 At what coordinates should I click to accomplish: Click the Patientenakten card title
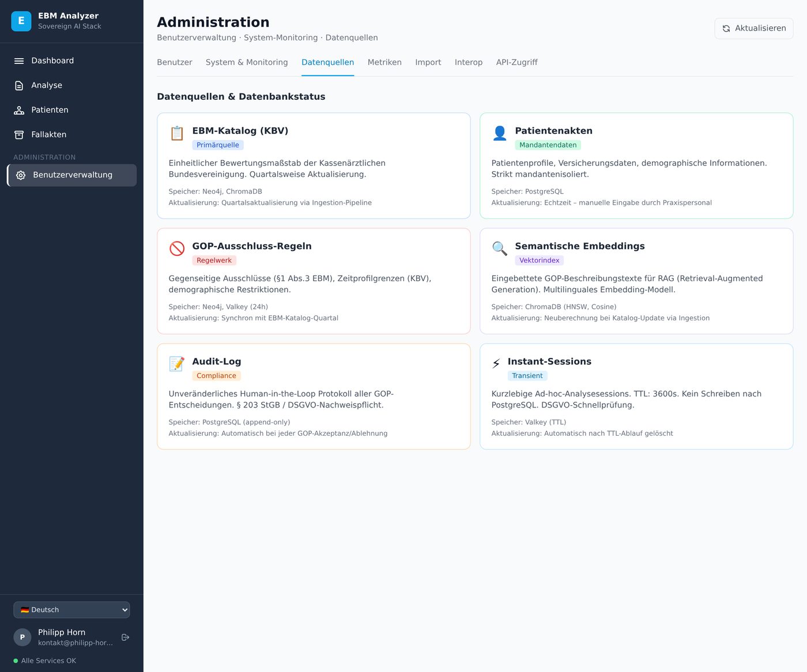(553, 131)
